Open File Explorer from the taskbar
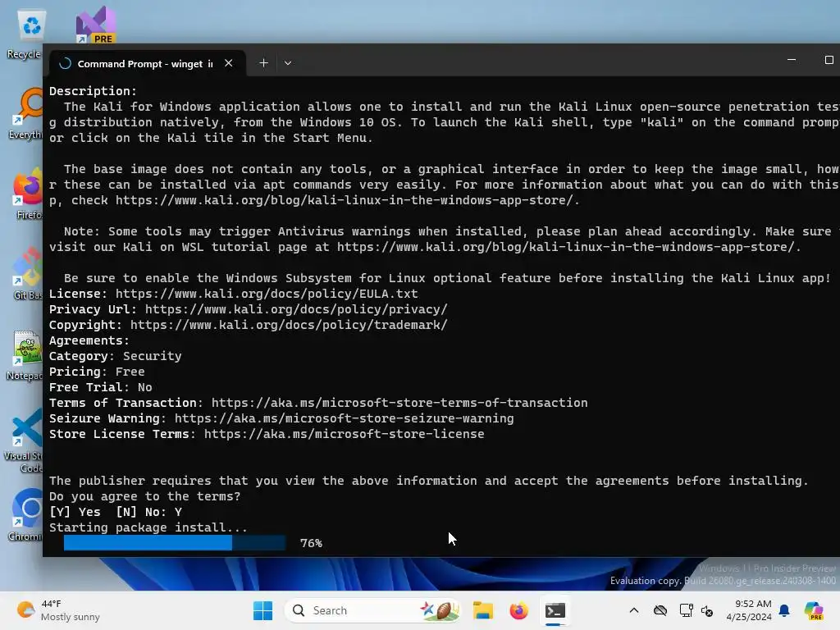840x630 pixels. pos(482,610)
